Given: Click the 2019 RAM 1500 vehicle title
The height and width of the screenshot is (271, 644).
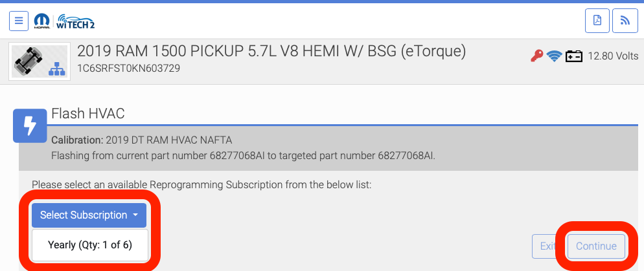Looking at the screenshot, I should pos(271,52).
